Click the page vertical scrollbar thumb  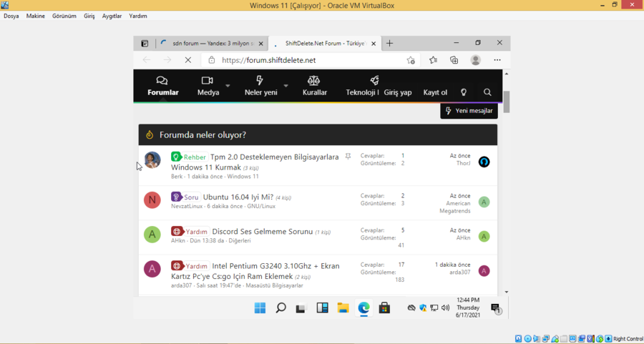click(x=507, y=102)
